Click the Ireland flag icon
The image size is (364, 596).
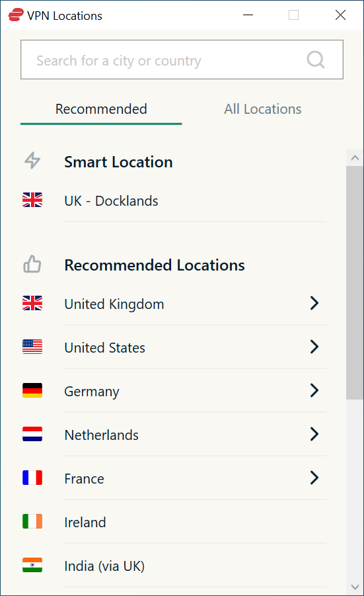pos(32,521)
